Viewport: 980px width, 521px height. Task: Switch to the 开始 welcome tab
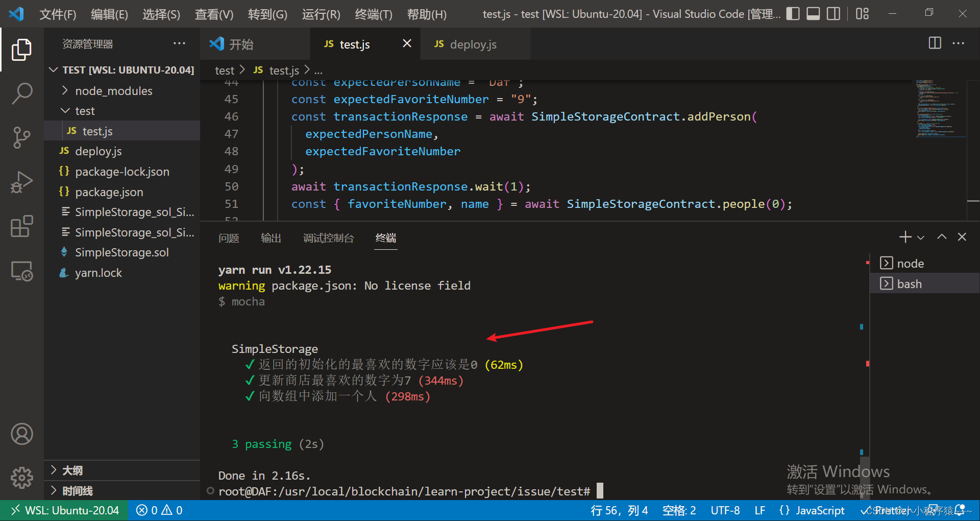tap(255, 44)
